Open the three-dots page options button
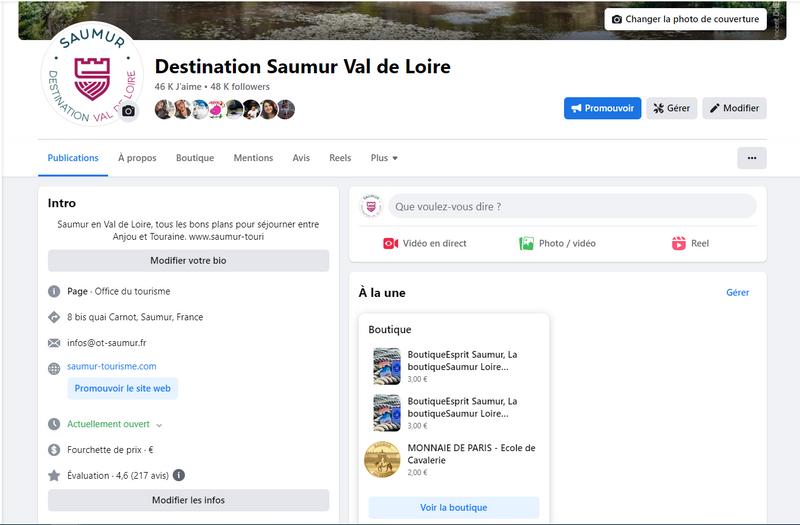Image resolution: width=800 pixels, height=525 pixels. 752,158
